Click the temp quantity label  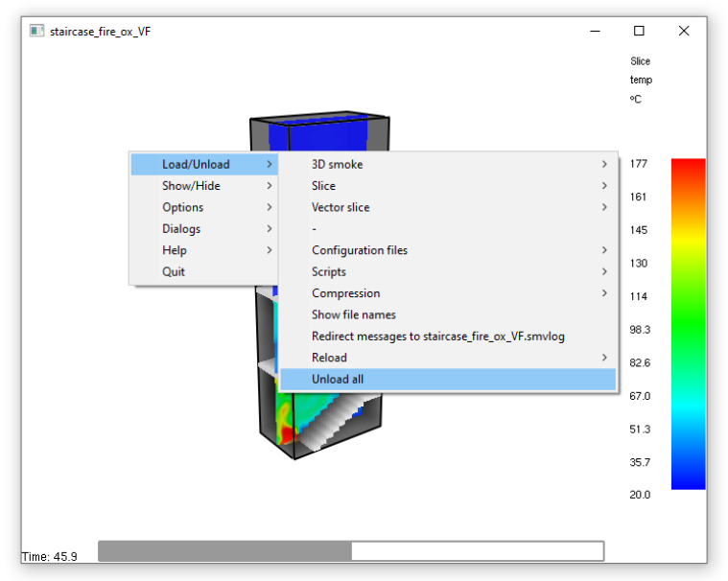point(641,81)
